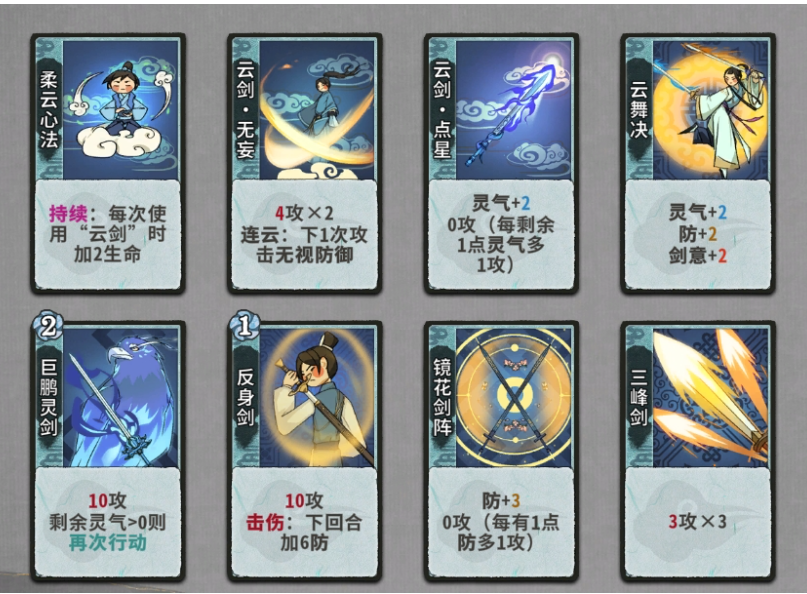Select the 巨鹏灵剑 blue eagle artwork
Screen dimensions: 807x594
click(121, 398)
